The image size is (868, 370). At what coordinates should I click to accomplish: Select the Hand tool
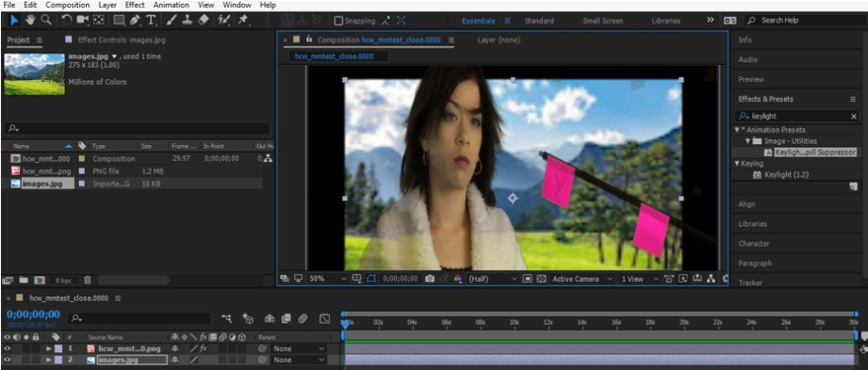pos(30,20)
